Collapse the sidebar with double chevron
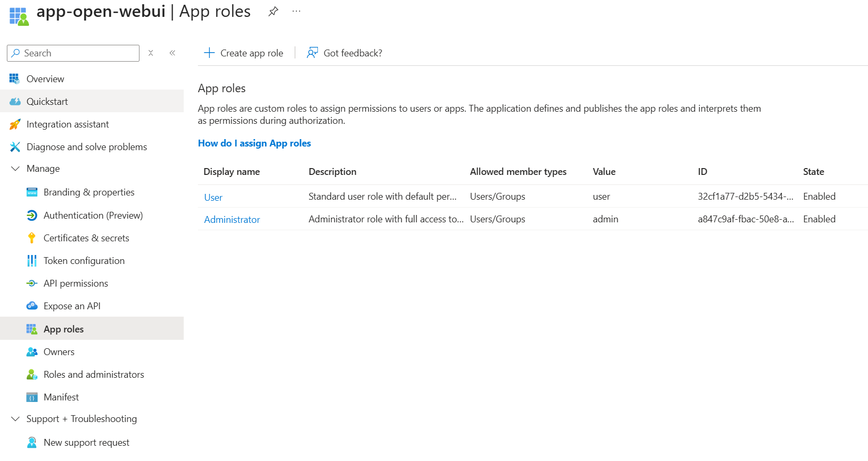Screen dimensions: 868x461 (x=172, y=53)
